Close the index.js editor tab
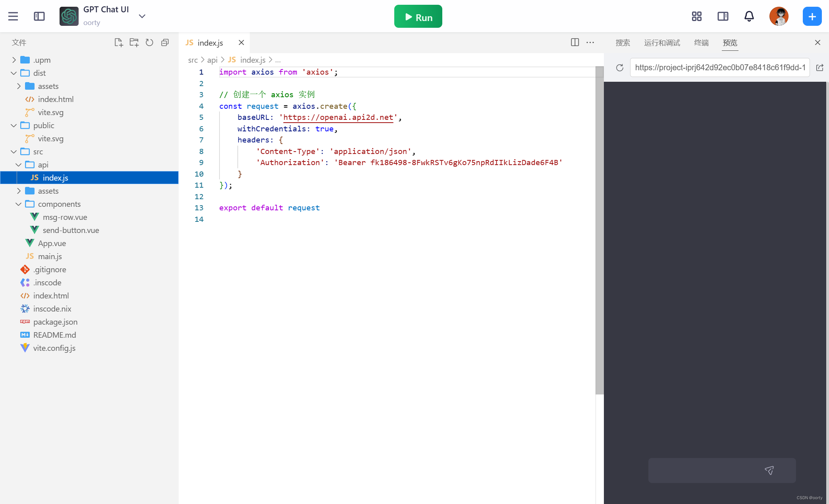829x504 pixels. point(241,42)
